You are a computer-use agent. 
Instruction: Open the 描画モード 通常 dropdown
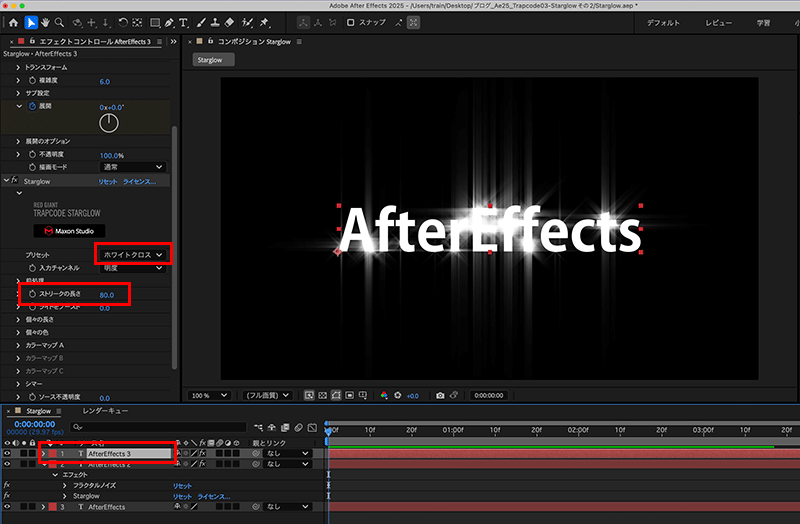pos(132,167)
